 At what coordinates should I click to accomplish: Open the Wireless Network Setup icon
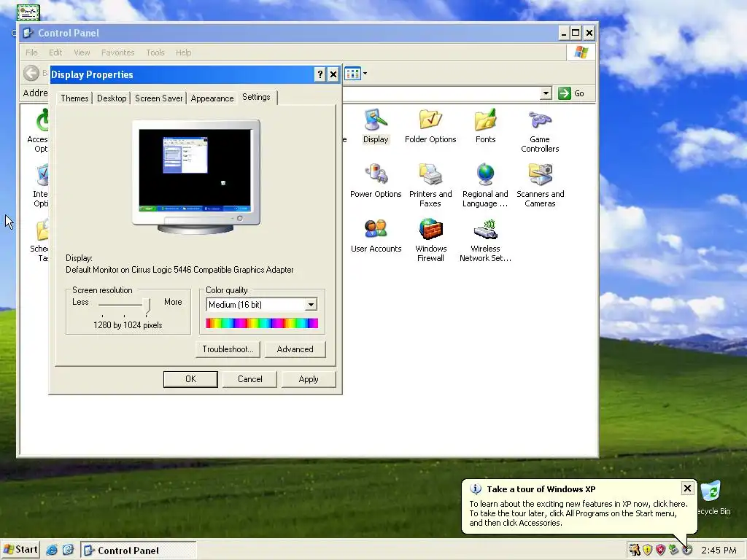pyautogui.click(x=485, y=241)
